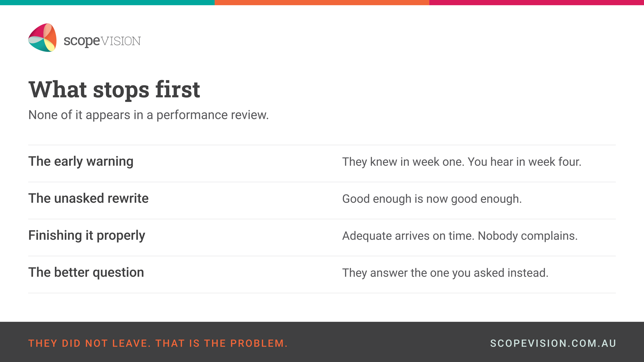Select the 'What stops first' heading

tap(114, 90)
